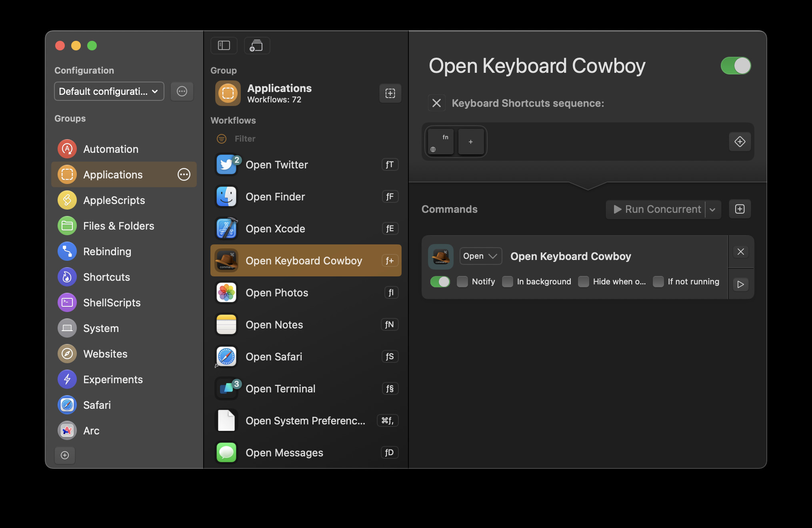Select the Open Notes workflow
812x528 pixels.
pos(306,325)
